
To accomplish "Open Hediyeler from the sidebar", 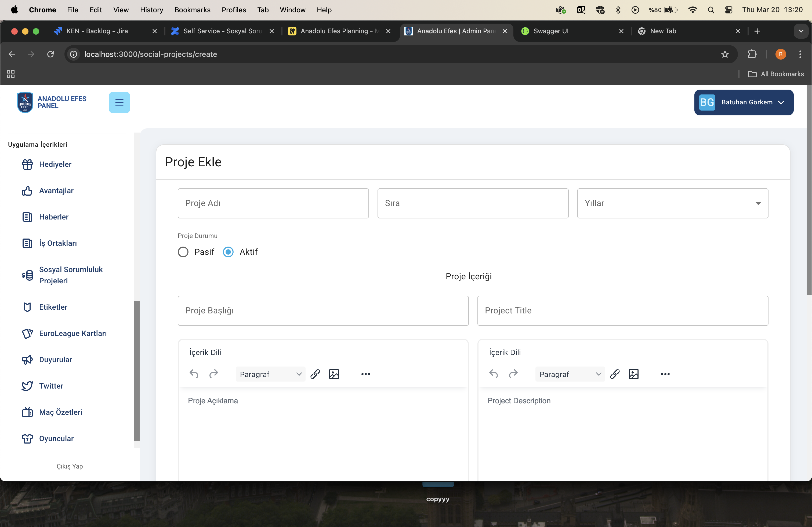I will pyautogui.click(x=55, y=164).
